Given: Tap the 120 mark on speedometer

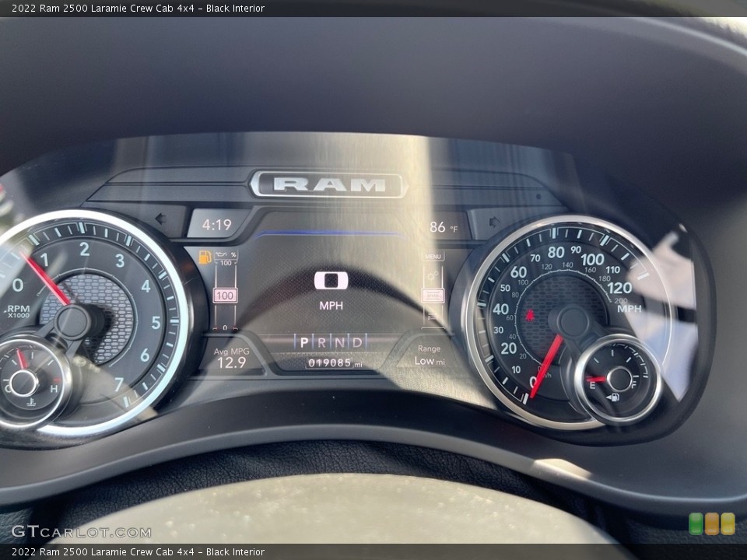Looking at the screenshot, I should tap(620, 288).
